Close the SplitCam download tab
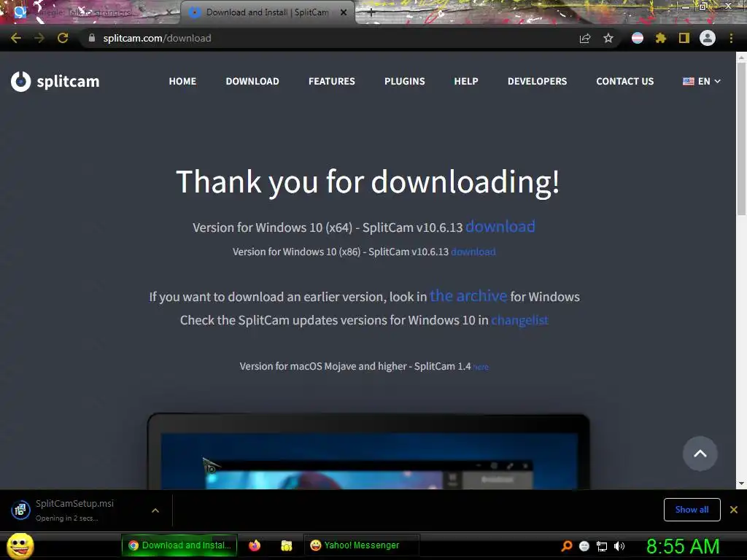 [x=344, y=12]
